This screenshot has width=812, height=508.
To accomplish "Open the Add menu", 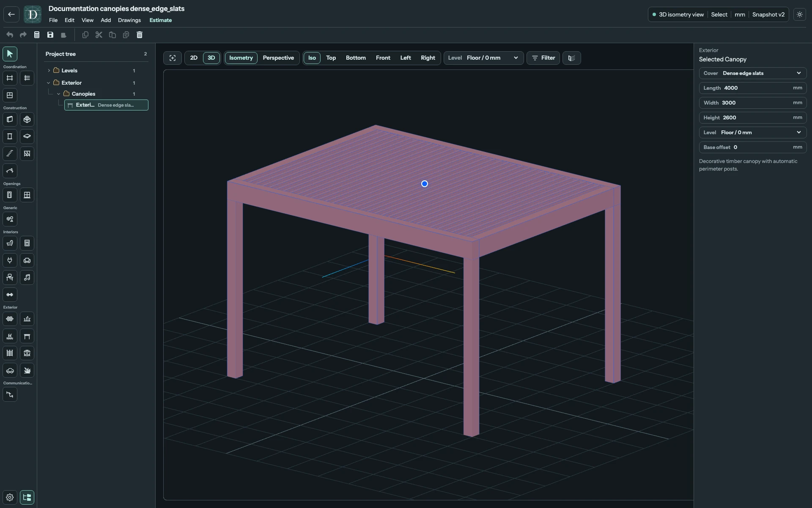I will (x=106, y=20).
